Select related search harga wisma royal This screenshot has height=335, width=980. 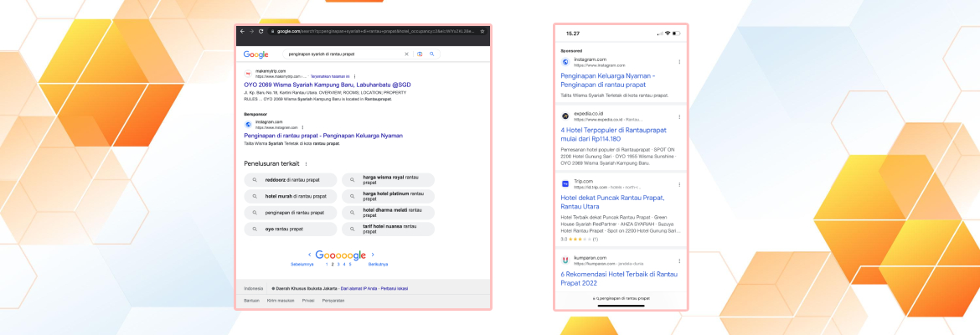[388, 180]
